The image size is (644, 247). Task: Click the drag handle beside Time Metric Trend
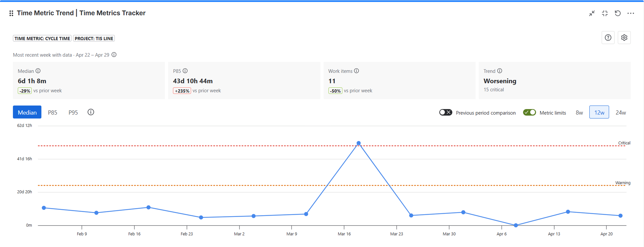11,13
